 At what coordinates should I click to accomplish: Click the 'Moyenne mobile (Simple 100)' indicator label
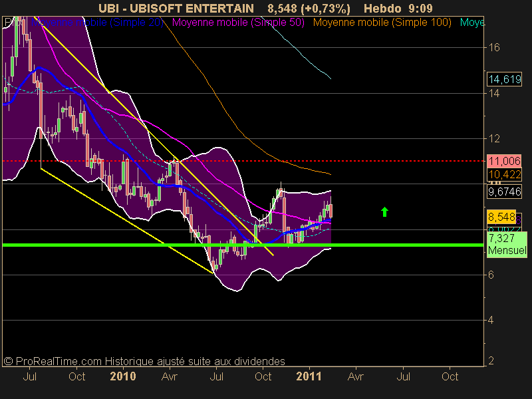[x=382, y=23]
